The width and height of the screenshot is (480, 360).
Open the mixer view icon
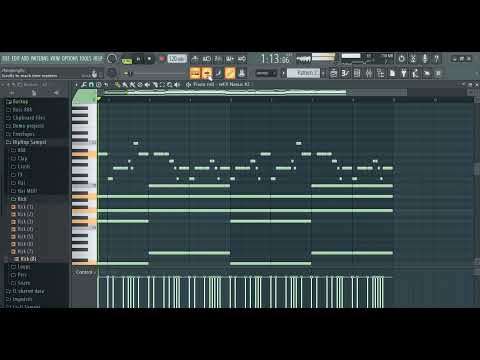369,73
